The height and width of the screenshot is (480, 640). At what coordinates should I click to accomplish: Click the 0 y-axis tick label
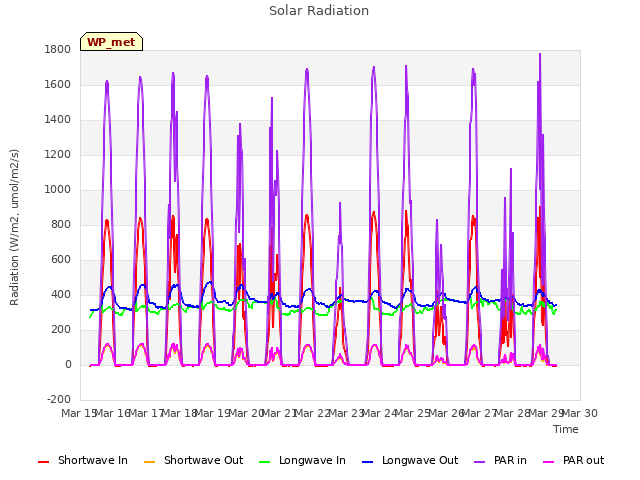point(68,365)
